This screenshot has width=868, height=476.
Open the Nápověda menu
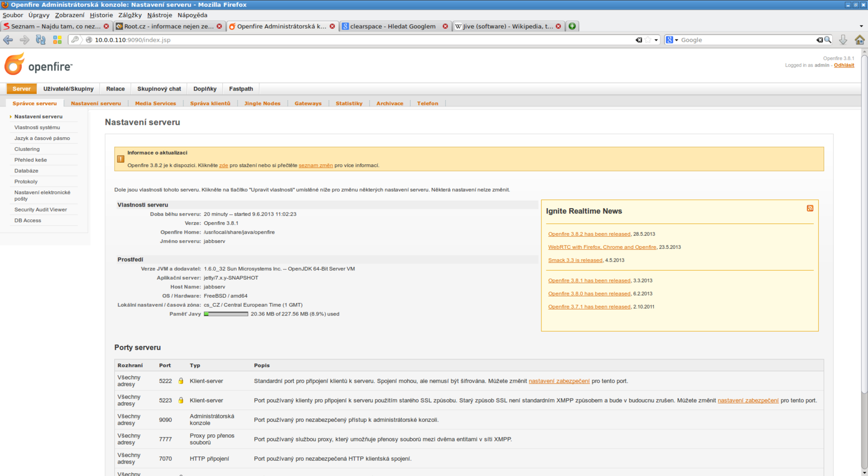point(193,15)
